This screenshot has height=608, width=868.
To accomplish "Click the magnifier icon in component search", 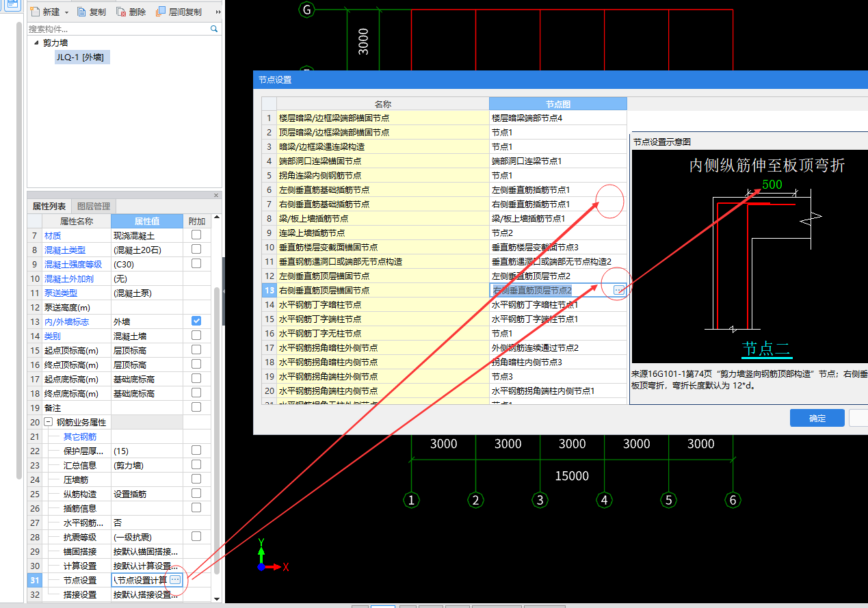I will (x=214, y=29).
